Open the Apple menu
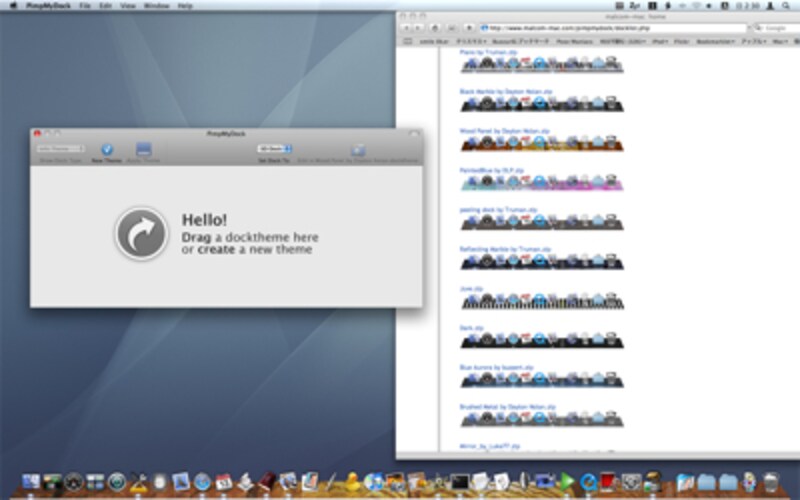This screenshot has width=800, height=500. [x=13, y=6]
